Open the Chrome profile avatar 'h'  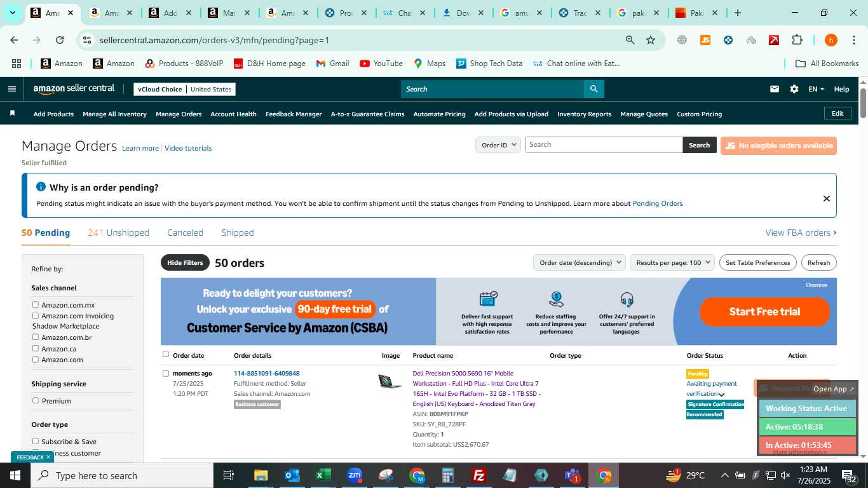[831, 40]
